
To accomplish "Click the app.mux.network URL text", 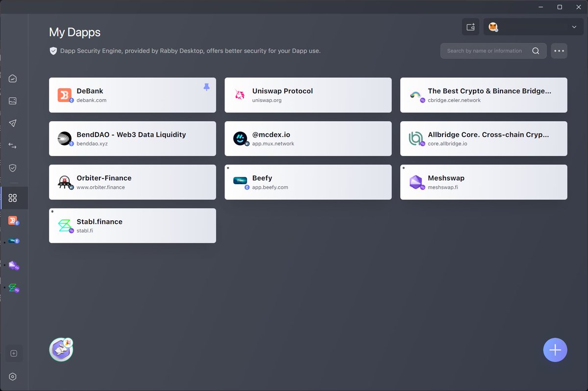I will [x=273, y=144].
